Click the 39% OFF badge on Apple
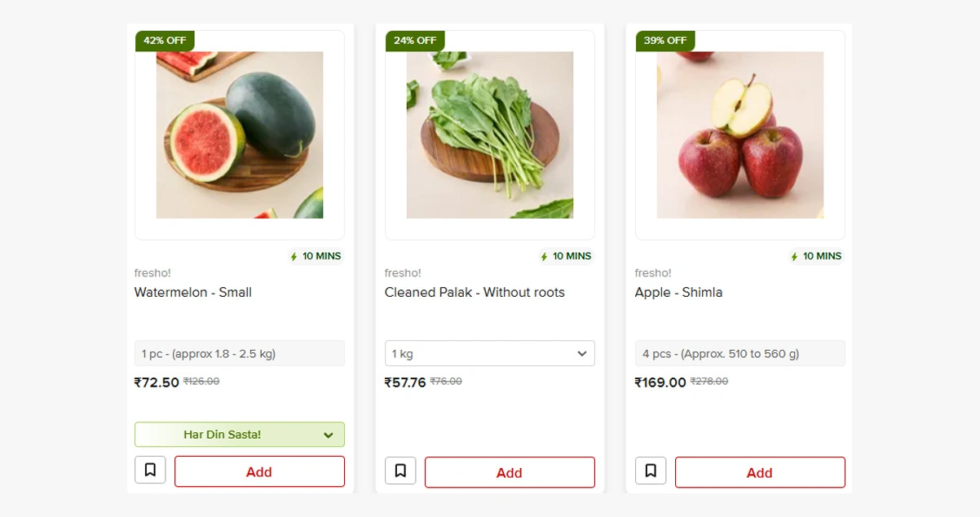 [x=664, y=41]
